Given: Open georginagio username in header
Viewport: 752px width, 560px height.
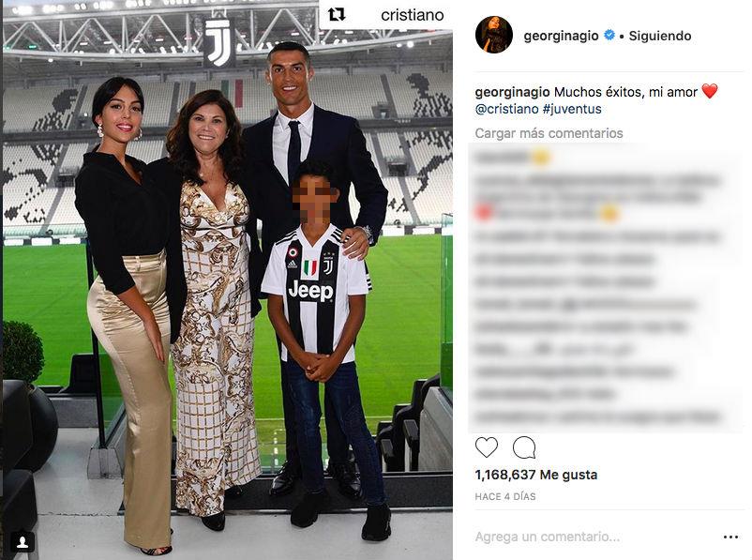Looking at the screenshot, I should click(x=561, y=36).
